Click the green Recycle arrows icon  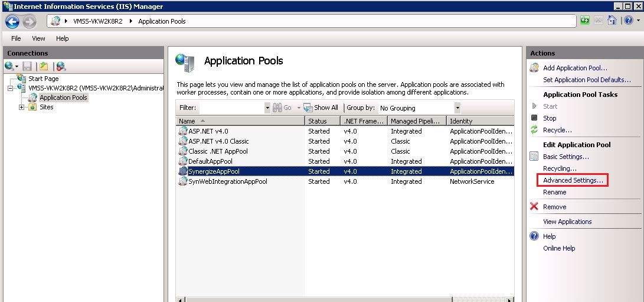point(534,130)
